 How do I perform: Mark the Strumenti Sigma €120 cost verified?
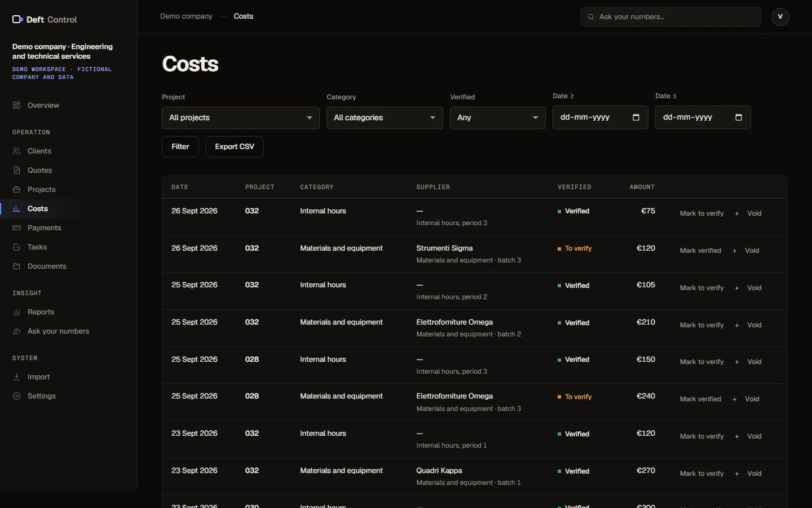(700, 251)
